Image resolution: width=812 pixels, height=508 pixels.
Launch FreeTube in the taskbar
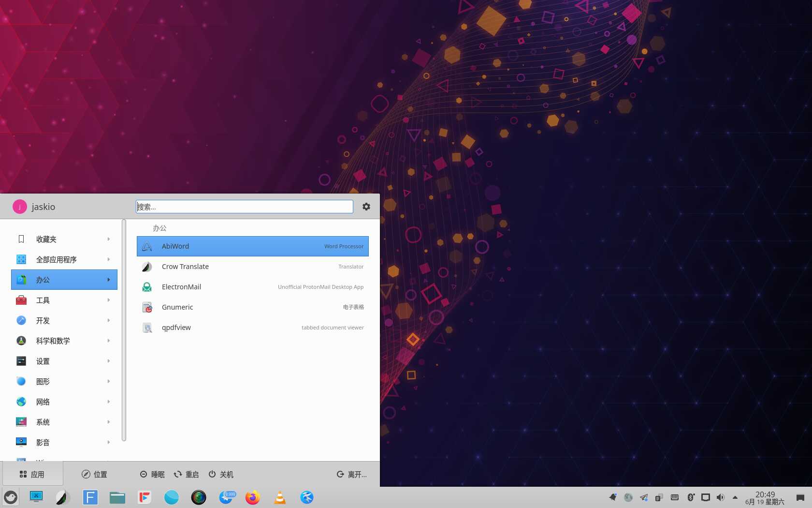pyautogui.click(x=145, y=497)
